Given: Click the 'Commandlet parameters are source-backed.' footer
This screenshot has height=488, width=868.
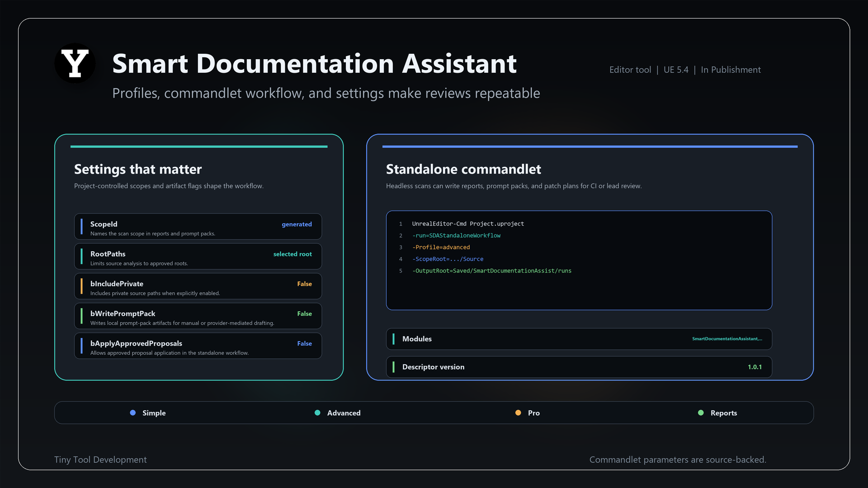Looking at the screenshot, I should coord(678,460).
